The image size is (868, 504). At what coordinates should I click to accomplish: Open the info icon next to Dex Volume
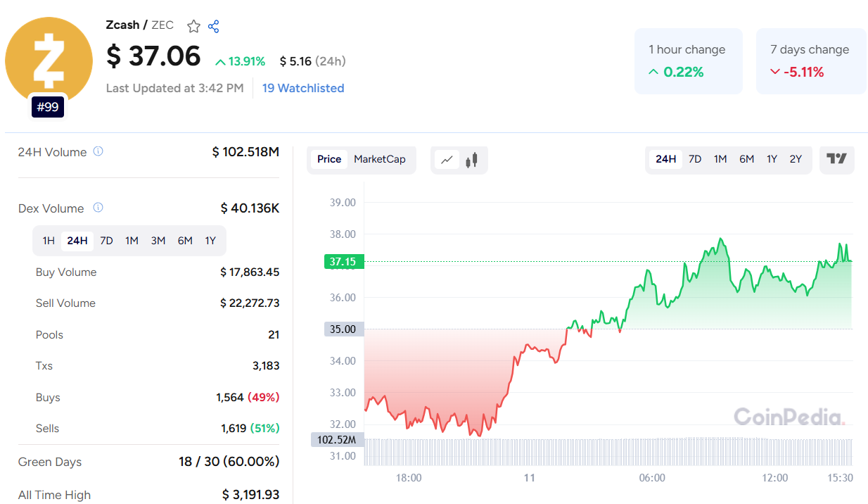click(x=98, y=208)
